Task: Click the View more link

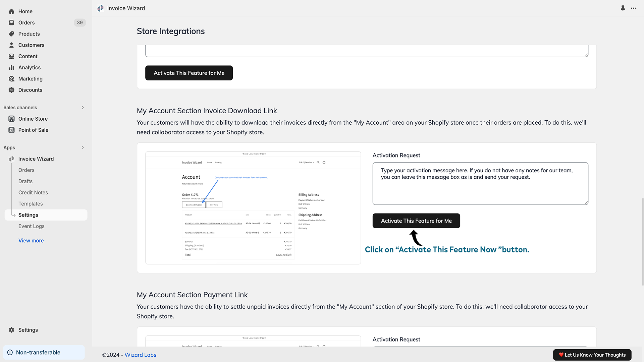Action: click(x=31, y=241)
